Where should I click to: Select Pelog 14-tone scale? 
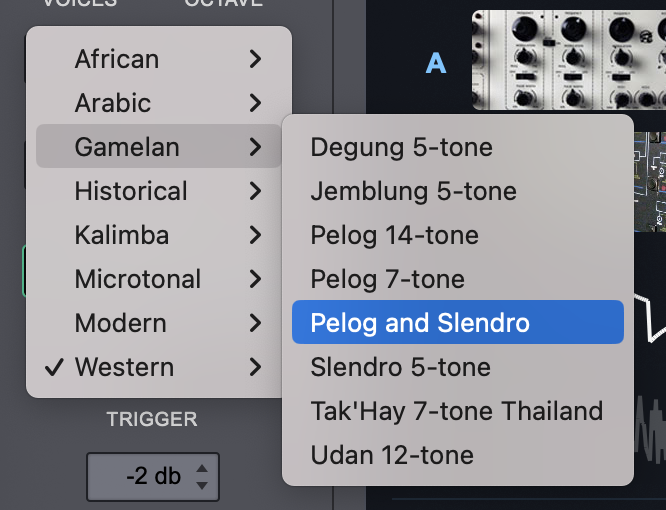pos(458,235)
